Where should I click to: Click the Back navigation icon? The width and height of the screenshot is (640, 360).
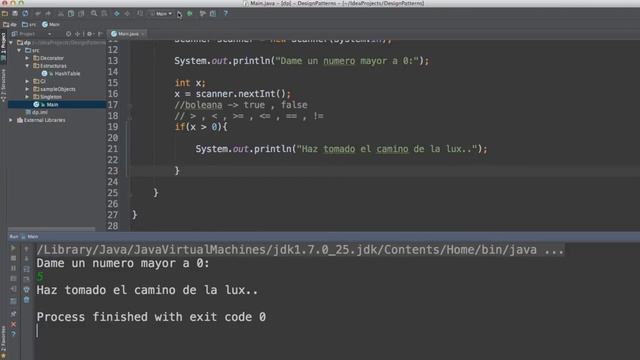click(x=117, y=13)
